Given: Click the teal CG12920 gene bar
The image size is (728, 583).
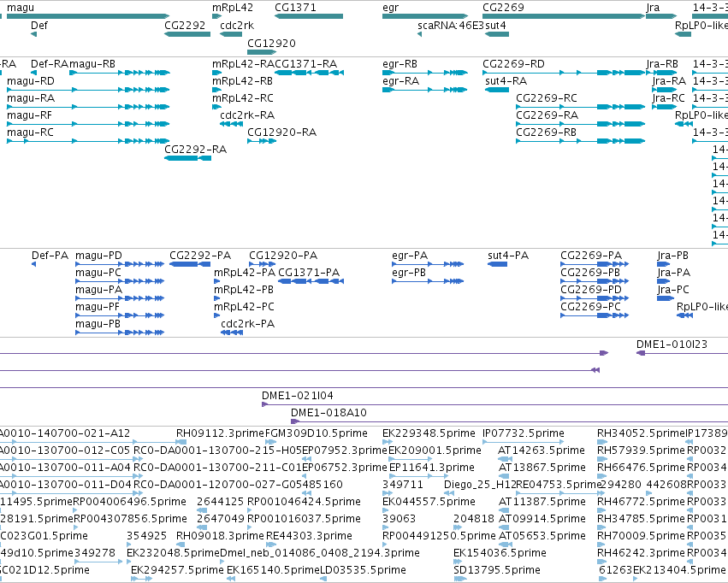Looking at the screenshot, I should coord(262,52).
